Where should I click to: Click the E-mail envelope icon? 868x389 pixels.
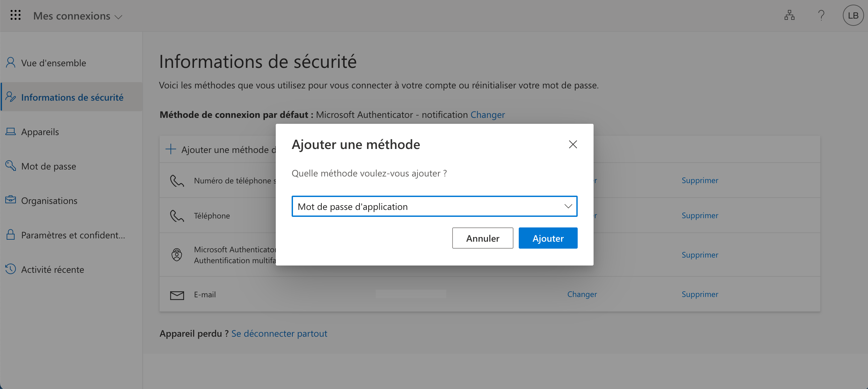pyautogui.click(x=177, y=295)
